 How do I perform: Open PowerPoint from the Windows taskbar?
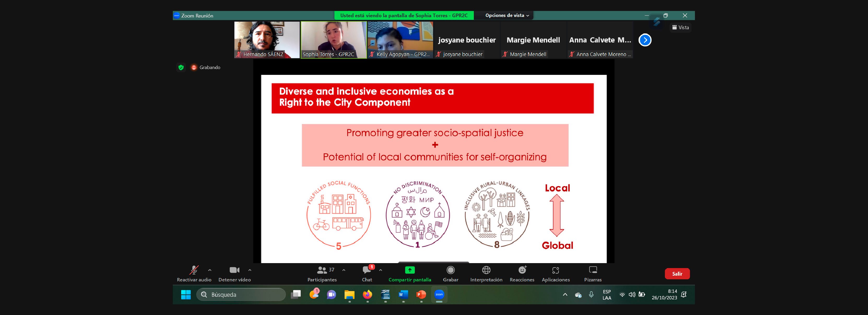click(x=421, y=295)
